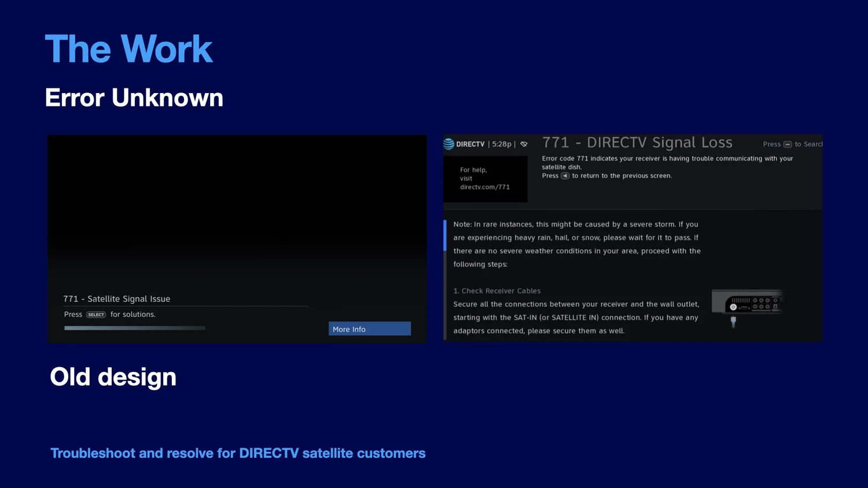Click the progress bar under Press SELECT
The height and width of the screenshot is (488, 868).
click(135, 328)
